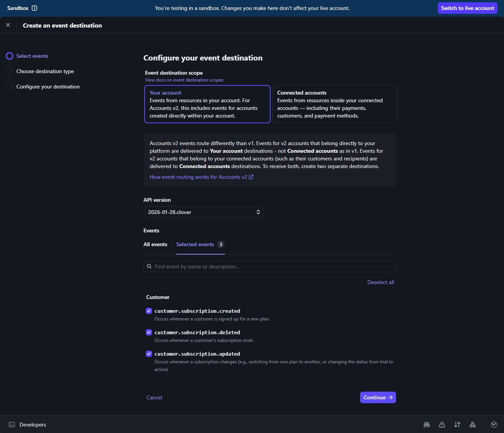Click Switch to live account button
This screenshot has width=504, height=433.
tap(468, 8)
